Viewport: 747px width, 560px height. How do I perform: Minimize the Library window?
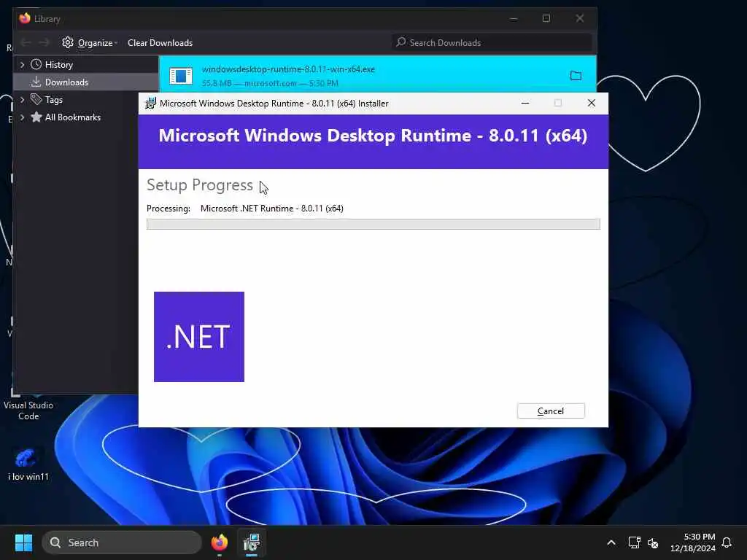514,18
